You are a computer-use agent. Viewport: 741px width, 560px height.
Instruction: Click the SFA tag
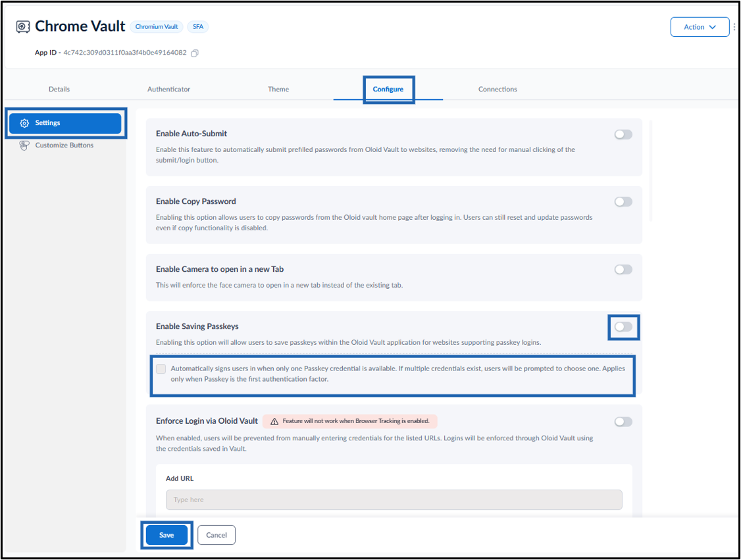click(x=198, y=27)
